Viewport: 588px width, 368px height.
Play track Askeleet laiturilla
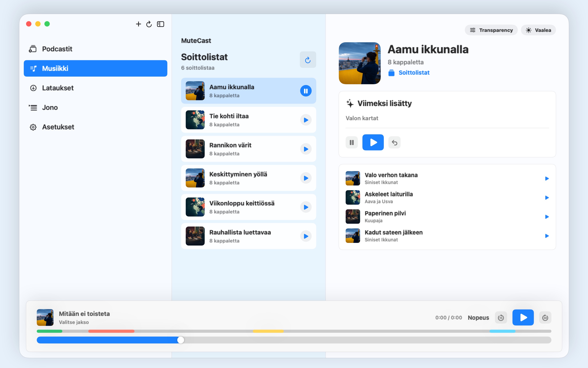pos(547,198)
